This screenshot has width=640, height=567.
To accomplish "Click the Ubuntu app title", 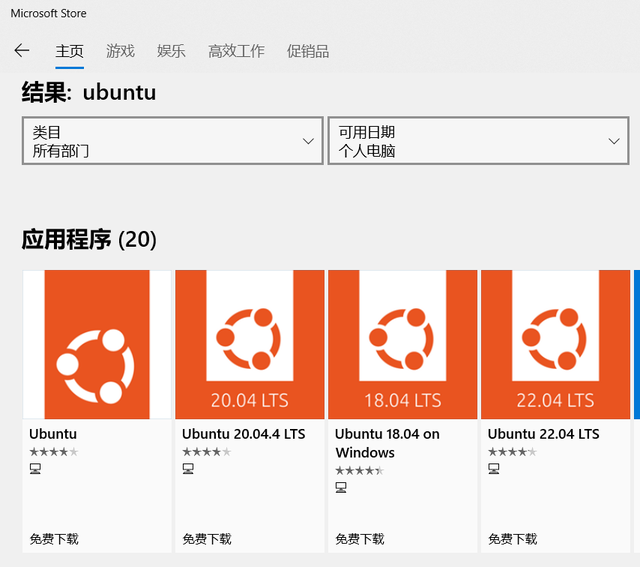I will pyautogui.click(x=53, y=434).
